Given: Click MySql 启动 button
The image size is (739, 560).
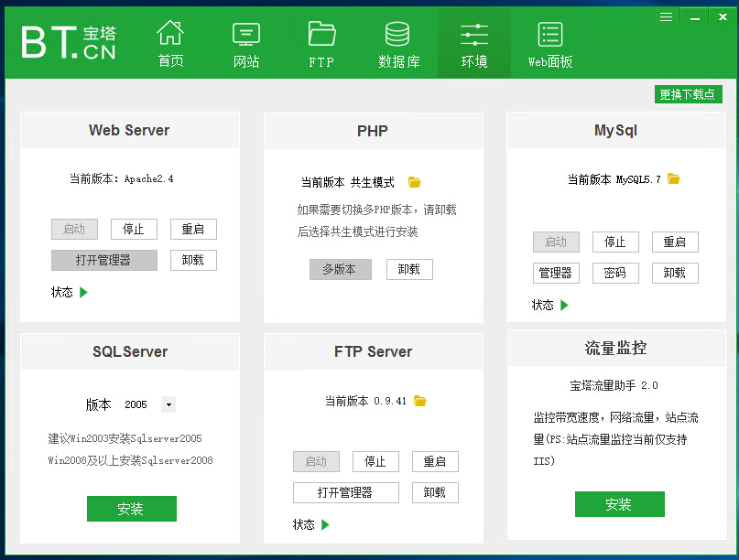Looking at the screenshot, I should click(x=556, y=242).
